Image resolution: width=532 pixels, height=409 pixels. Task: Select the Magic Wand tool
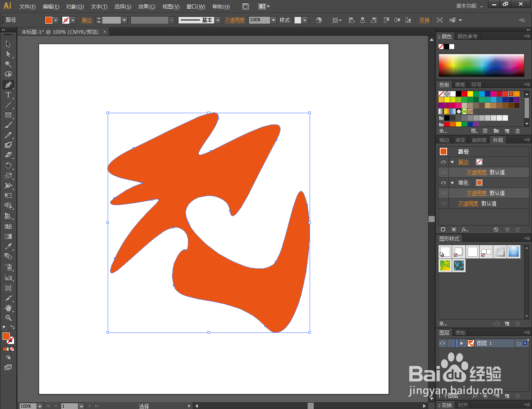coord(8,64)
